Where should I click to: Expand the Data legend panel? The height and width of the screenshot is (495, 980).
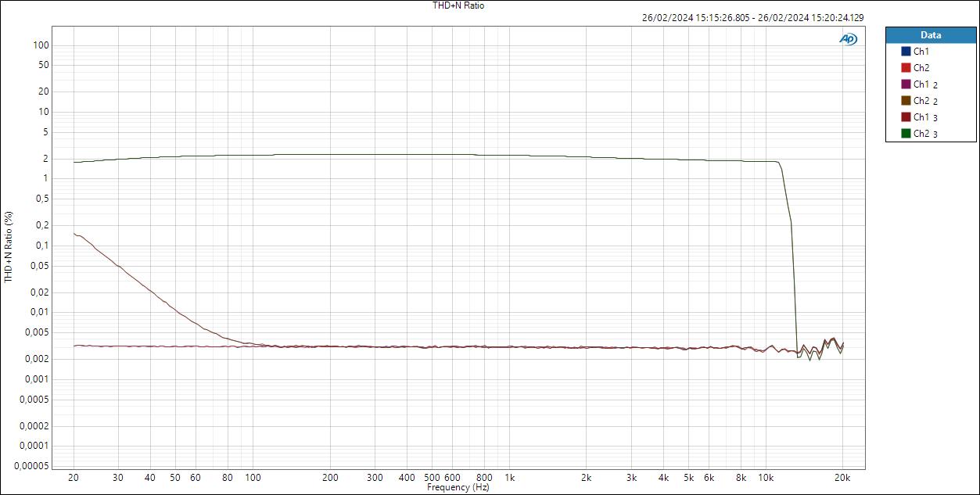(931, 34)
